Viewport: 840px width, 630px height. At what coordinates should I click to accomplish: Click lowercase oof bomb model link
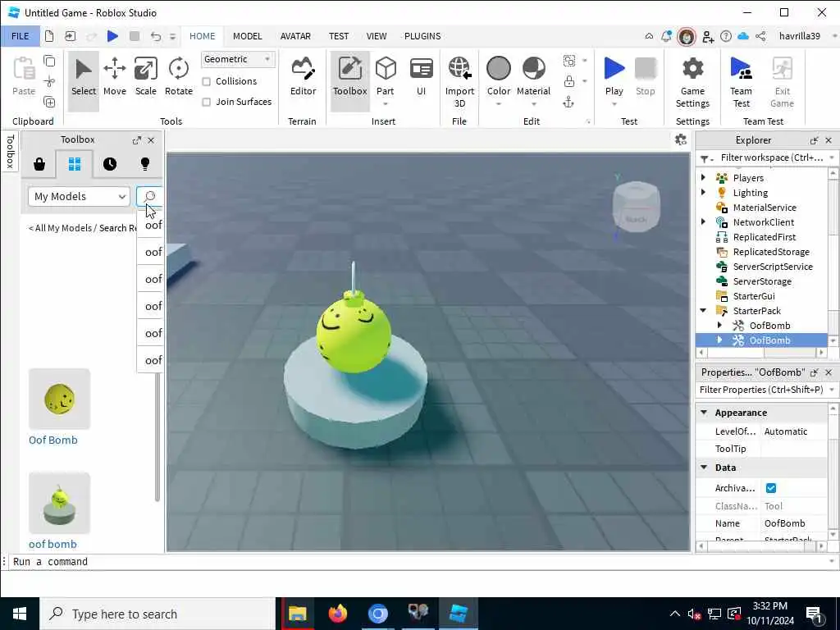52,544
